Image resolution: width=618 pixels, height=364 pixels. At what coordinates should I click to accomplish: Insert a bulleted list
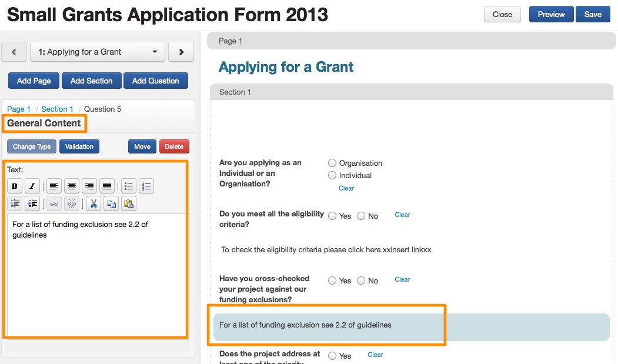coord(129,186)
